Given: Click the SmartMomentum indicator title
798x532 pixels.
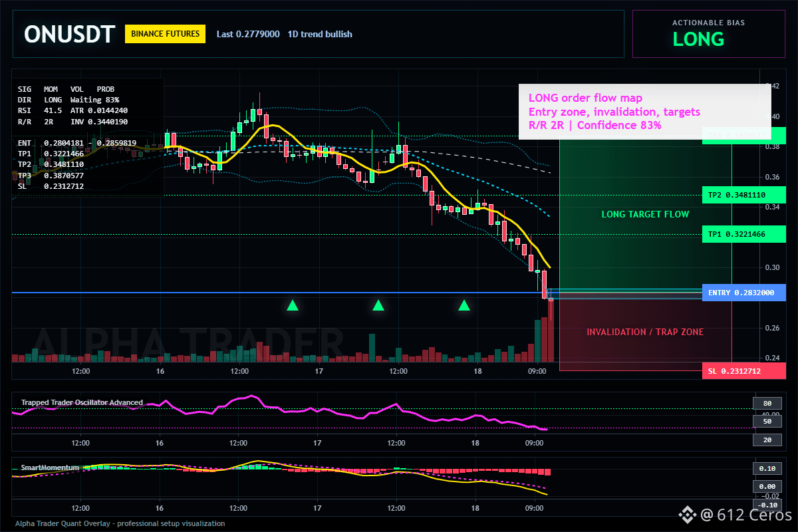Looking at the screenshot, I should coord(50,467).
